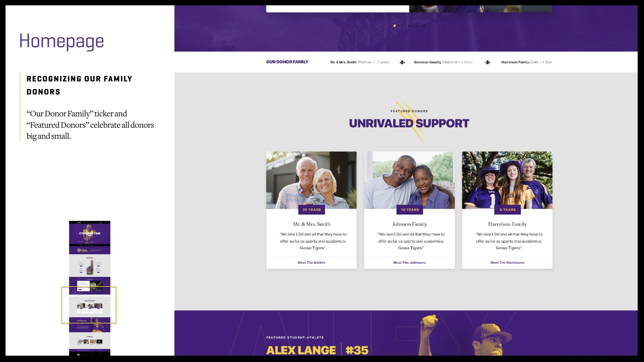
Task: Click the ALEX LANGE #35 heading
Action: 317,350
